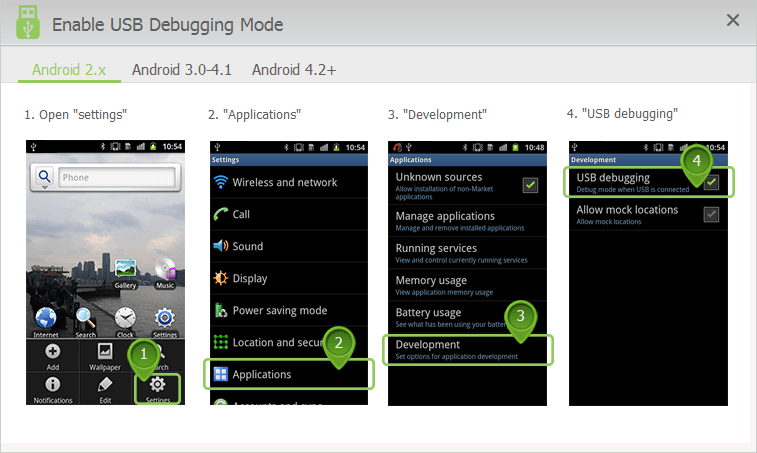Toggle the USB debugging checkbox
The image size is (757, 453).
point(711,182)
